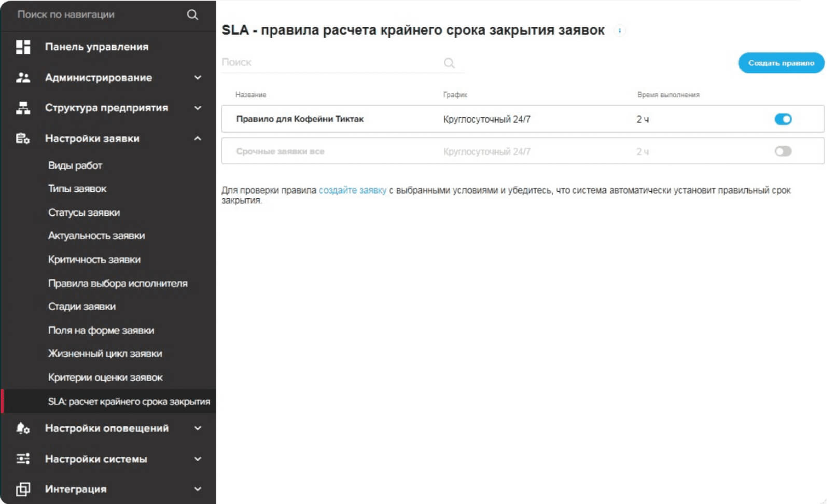Image resolution: width=836 pixels, height=504 pixels.
Task: Collapse the Настройки заявки chevron
Action: [198, 138]
